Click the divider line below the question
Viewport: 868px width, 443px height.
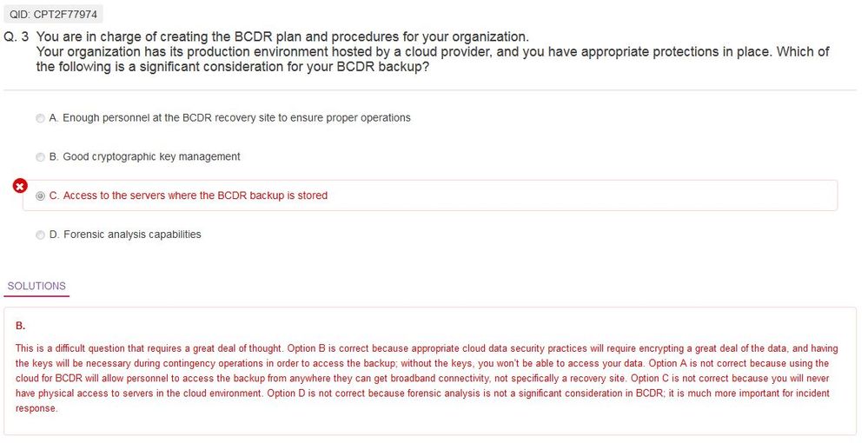(430, 89)
